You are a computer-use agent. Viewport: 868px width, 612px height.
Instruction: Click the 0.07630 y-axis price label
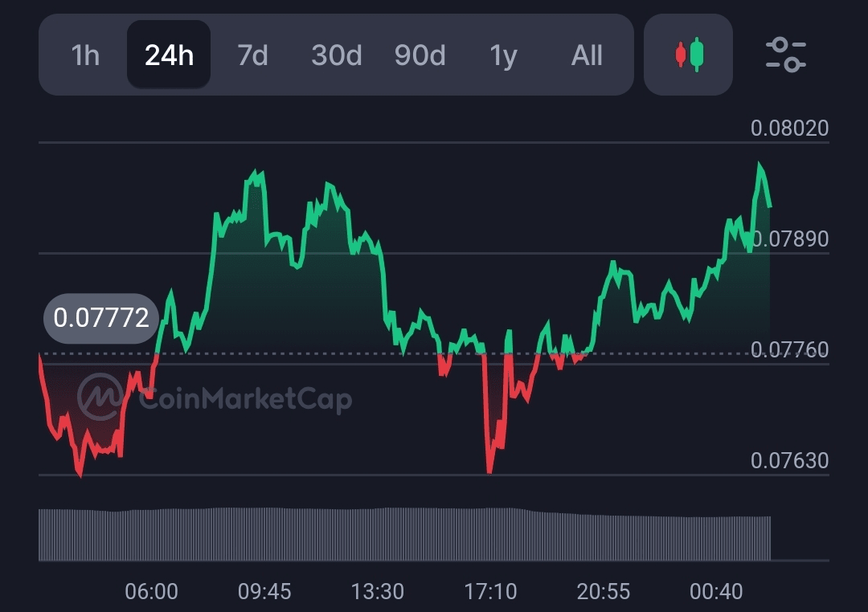tap(789, 460)
